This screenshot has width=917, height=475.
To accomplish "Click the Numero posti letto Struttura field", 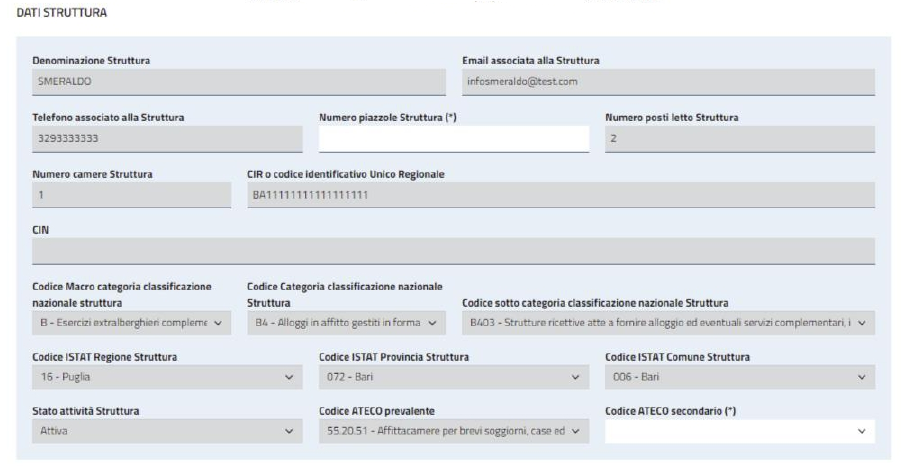I will [x=740, y=139].
